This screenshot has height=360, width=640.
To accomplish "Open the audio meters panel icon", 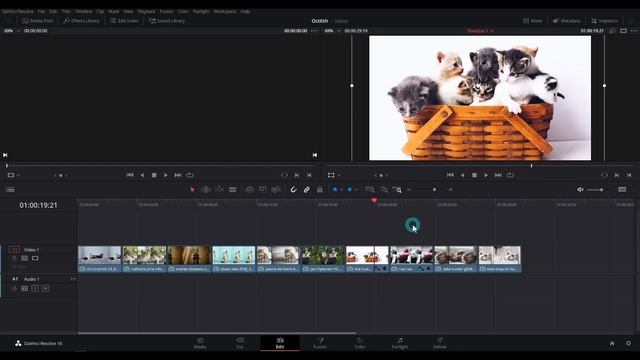I will click(x=622, y=189).
